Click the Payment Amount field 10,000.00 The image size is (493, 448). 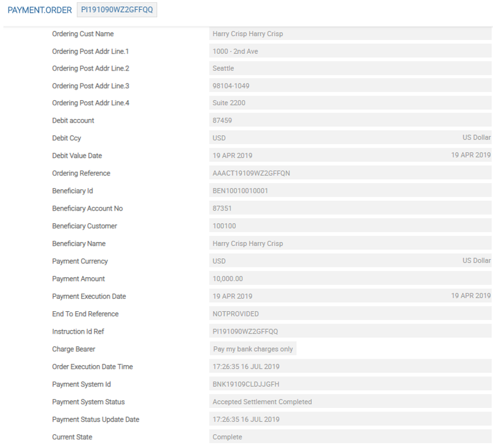coord(350,279)
